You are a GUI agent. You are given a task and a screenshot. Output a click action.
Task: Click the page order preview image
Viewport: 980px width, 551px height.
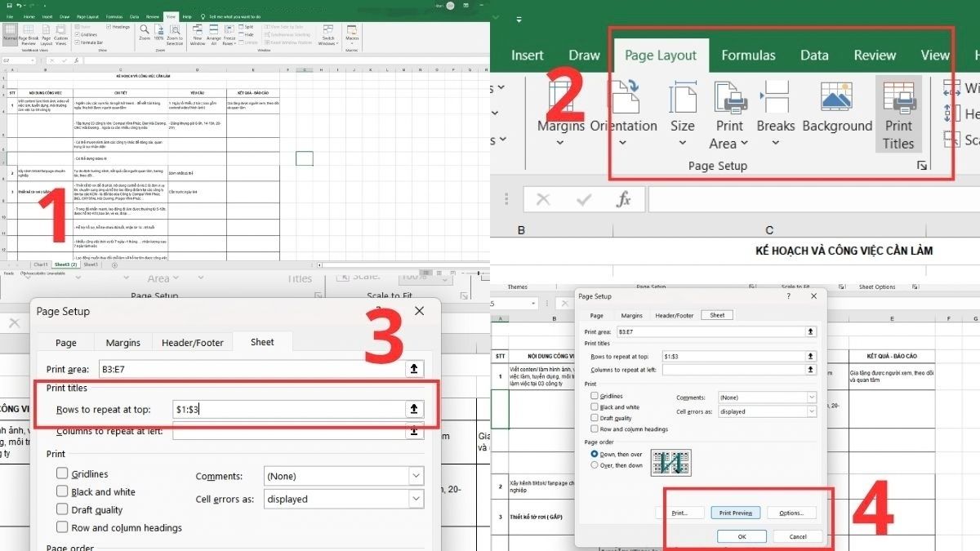[671, 462]
